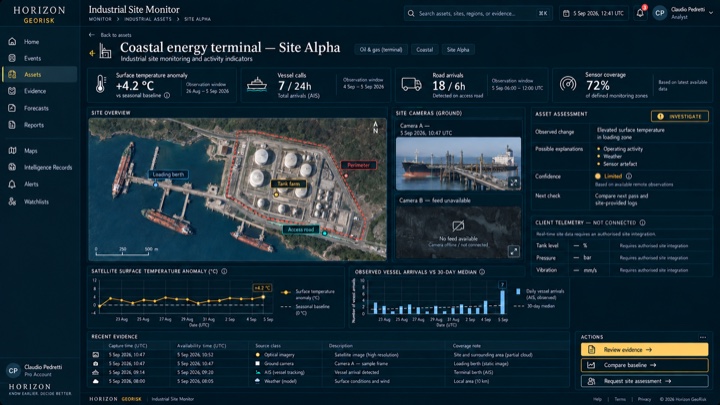
Task: Expand the Camera A image to fullscreen
Action: coord(513,183)
